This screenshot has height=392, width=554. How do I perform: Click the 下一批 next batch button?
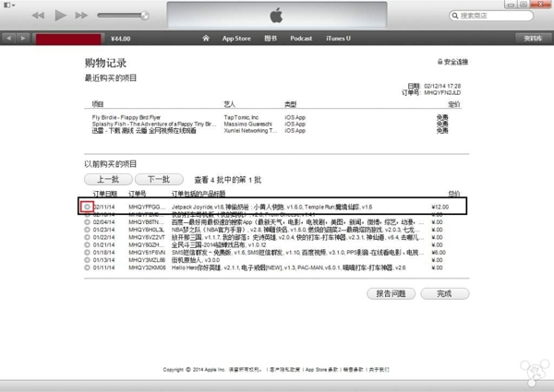159,179
